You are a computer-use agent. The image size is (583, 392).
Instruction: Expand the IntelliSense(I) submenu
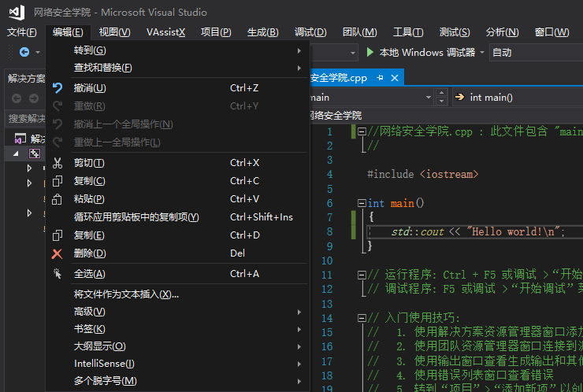[178, 364]
